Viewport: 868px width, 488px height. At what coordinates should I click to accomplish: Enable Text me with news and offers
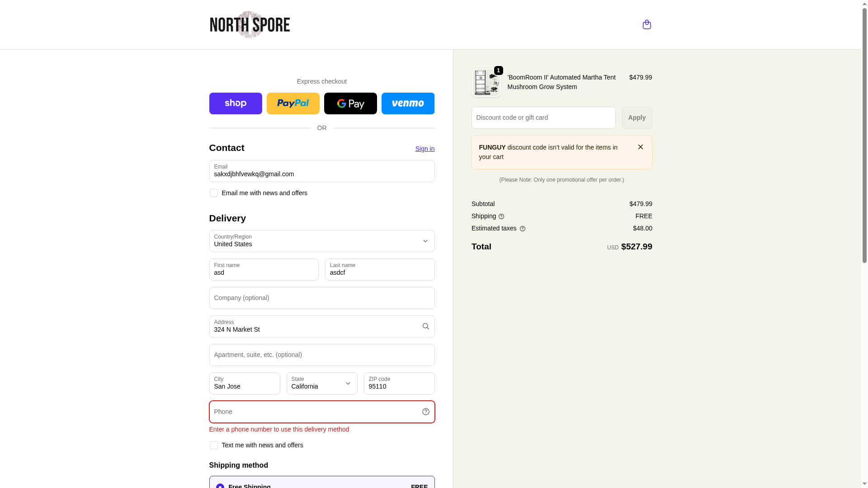pos(214,445)
